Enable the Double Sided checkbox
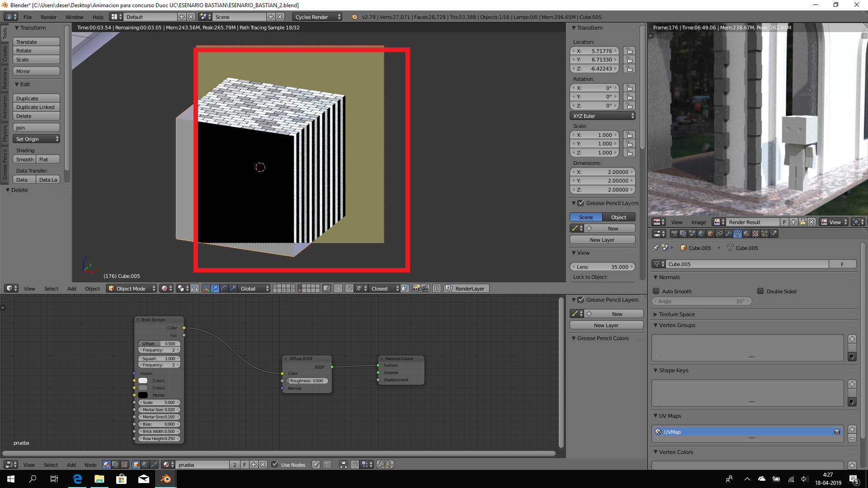This screenshot has height=488, width=868. coord(760,291)
